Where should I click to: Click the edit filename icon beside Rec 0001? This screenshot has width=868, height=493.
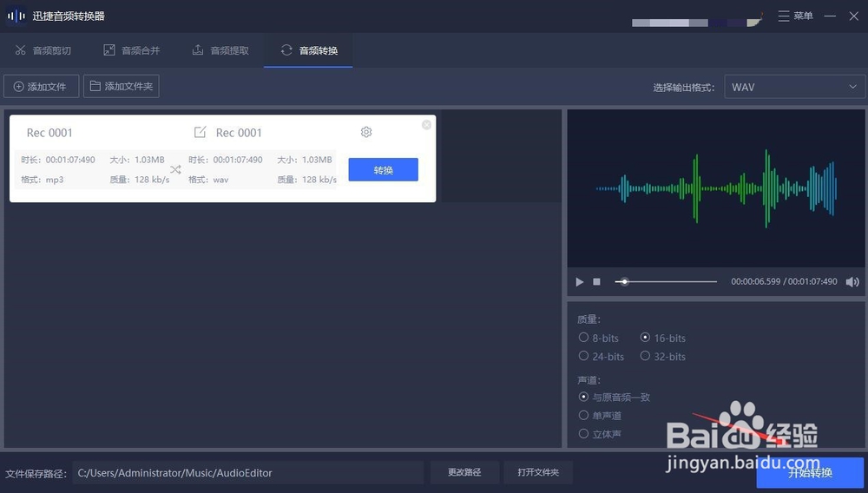[x=200, y=132]
